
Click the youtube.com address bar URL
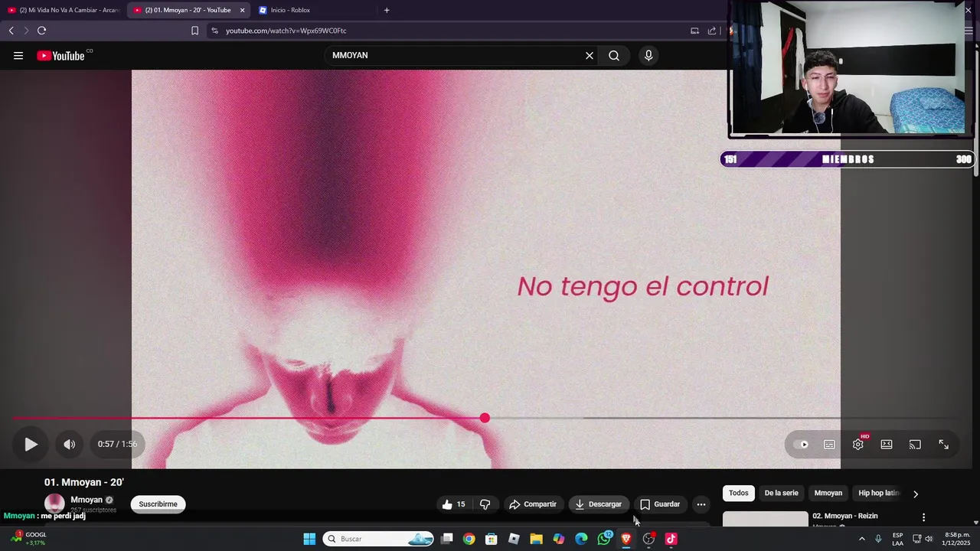click(286, 31)
